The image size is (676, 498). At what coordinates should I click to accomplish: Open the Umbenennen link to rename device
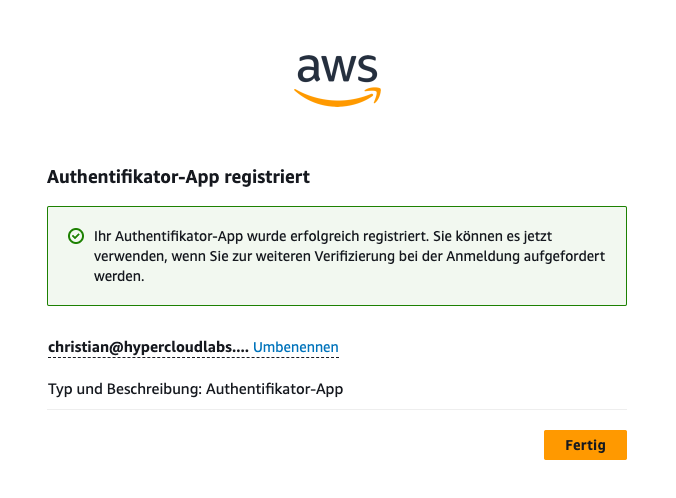(x=296, y=347)
